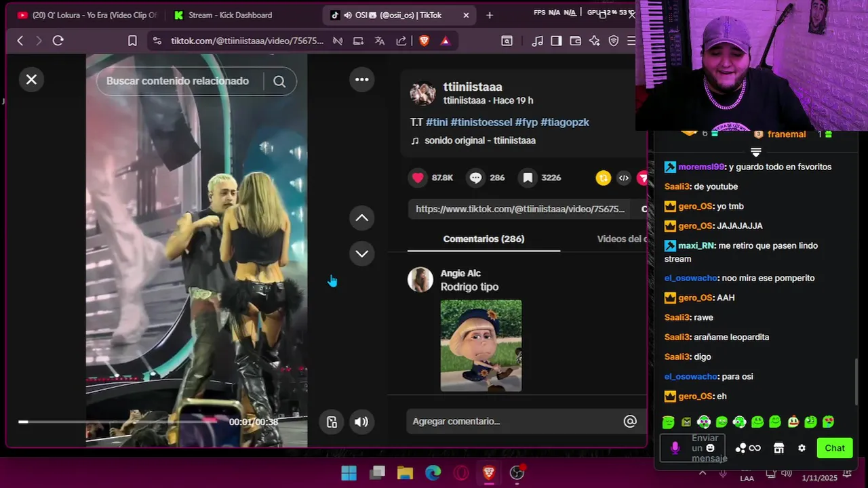Image resolution: width=868 pixels, height=488 pixels.
Task: Open Brave Shields lion icon
Action: [424, 41]
